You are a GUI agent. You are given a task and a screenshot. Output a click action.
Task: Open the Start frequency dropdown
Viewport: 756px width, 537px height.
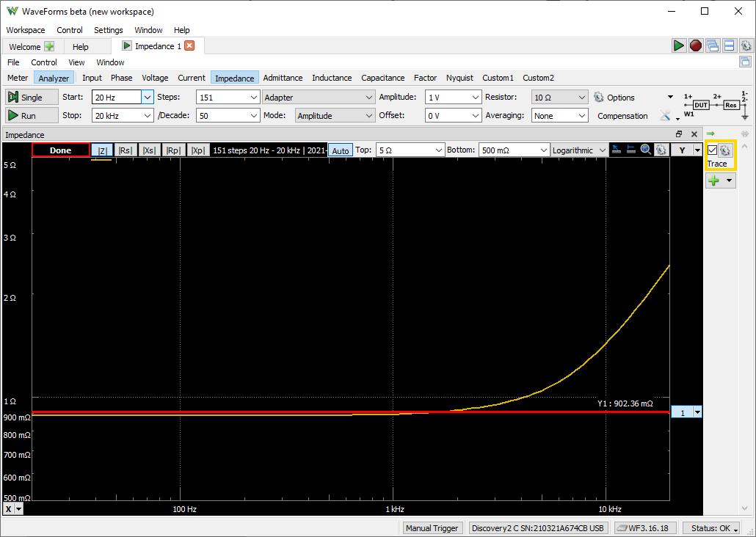147,97
